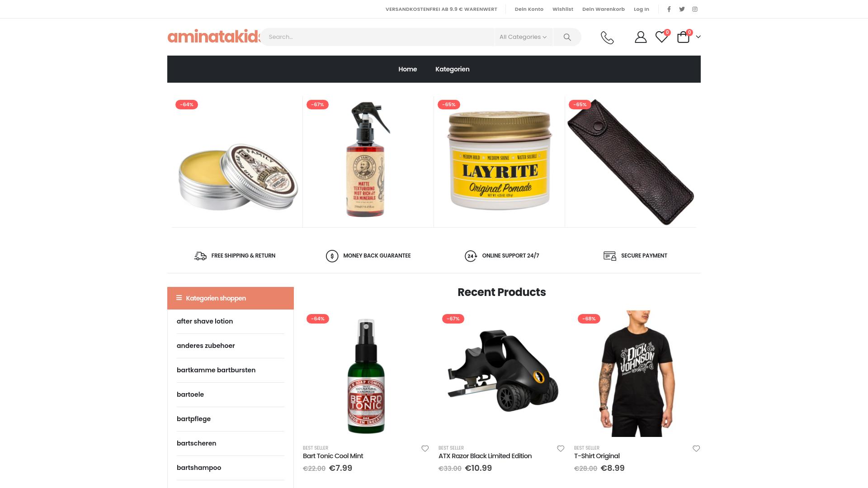Open the header wishlist heart icon
Screen dimensions: 868x488
661,37
